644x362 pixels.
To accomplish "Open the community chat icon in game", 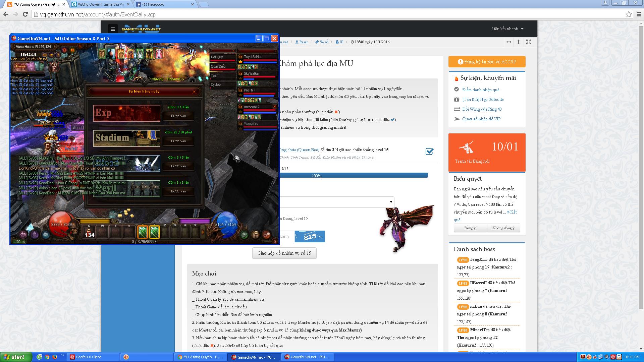I will pyautogui.click(x=256, y=234).
